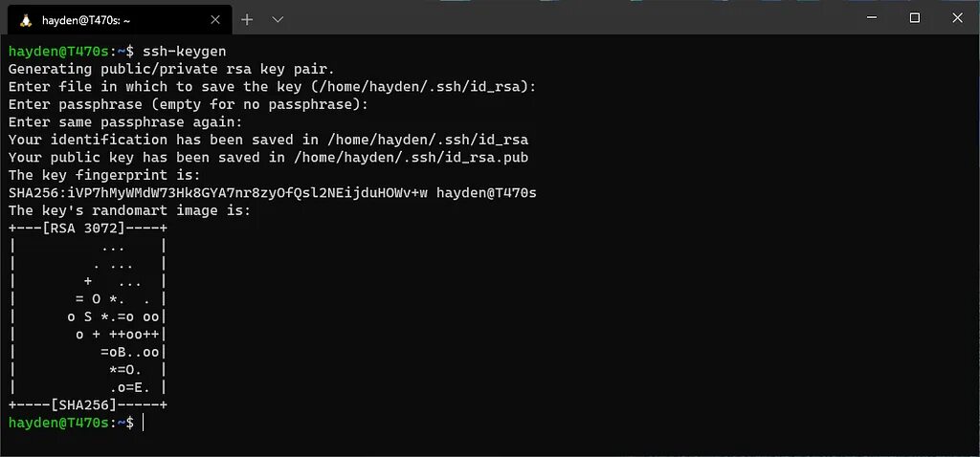This screenshot has height=457, width=980.
Task: Click 'Enter same passphrase again' line
Action: coord(125,121)
